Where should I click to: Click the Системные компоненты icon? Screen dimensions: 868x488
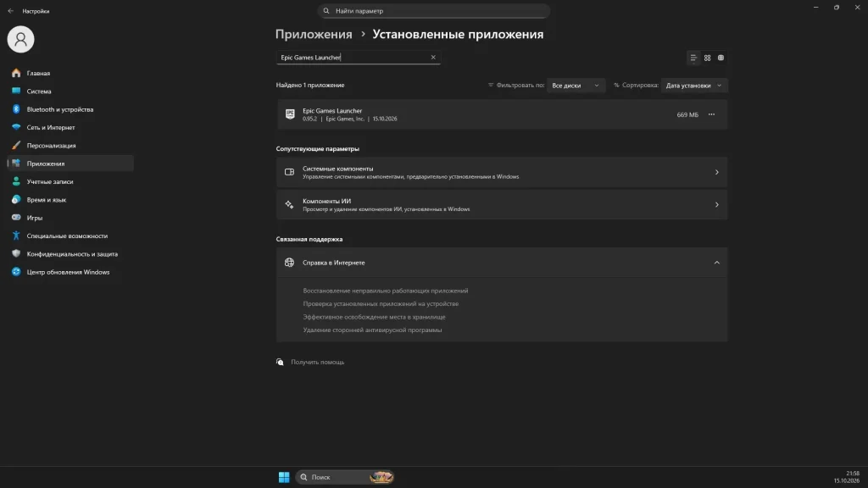point(289,172)
